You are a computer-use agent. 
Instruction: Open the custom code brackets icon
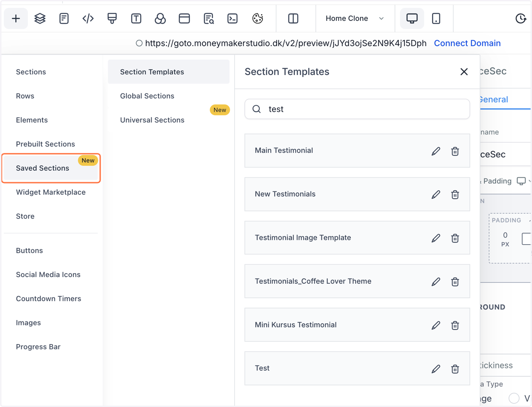88,18
